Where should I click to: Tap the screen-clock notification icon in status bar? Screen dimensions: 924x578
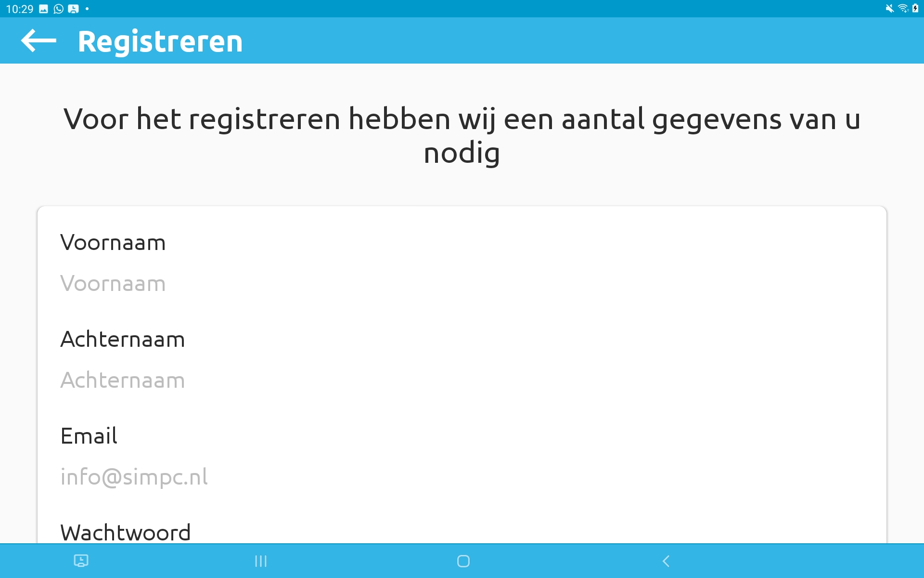coord(73,9)
